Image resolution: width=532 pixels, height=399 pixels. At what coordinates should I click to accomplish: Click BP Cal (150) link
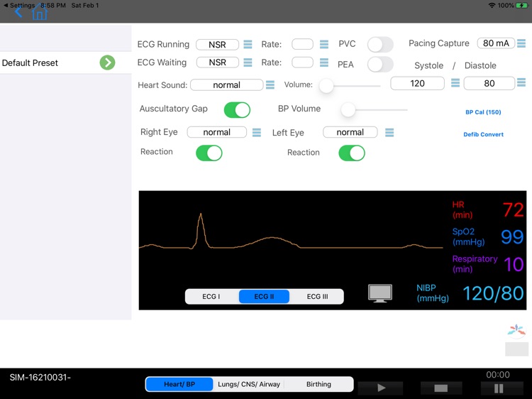(x=483, y=112)
